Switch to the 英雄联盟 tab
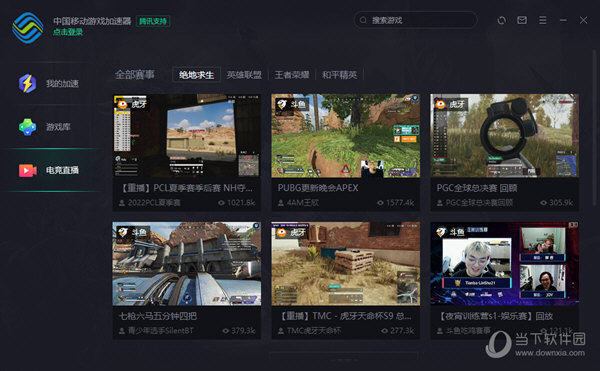Viewport: 600px width, 371px height. click(x=244, y=75)
